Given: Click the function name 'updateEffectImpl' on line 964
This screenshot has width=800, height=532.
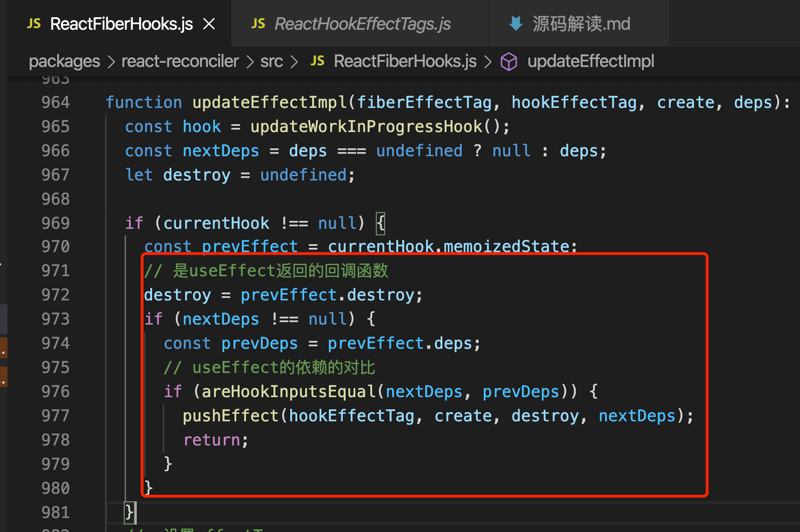Looking at the screenshot, I should [x=270, y=102].
